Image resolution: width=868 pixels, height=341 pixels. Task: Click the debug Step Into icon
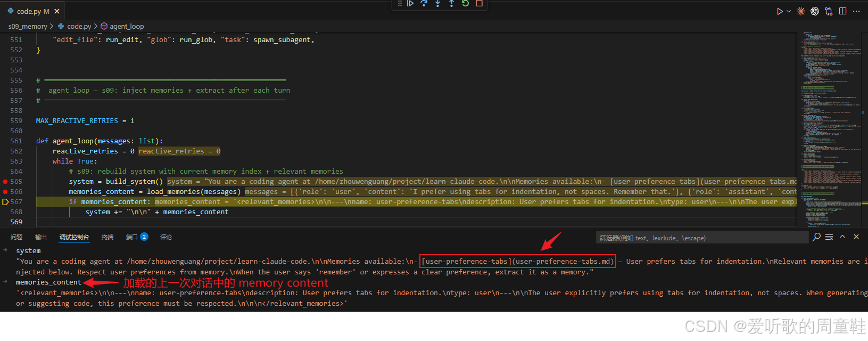[438, 3]
